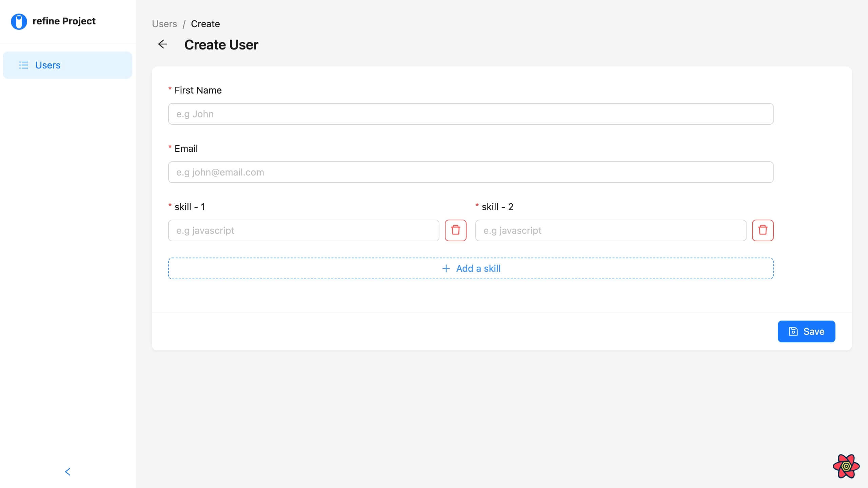Click the First Name label
This screenshot has width=868, height=488.
pos(198,90)
